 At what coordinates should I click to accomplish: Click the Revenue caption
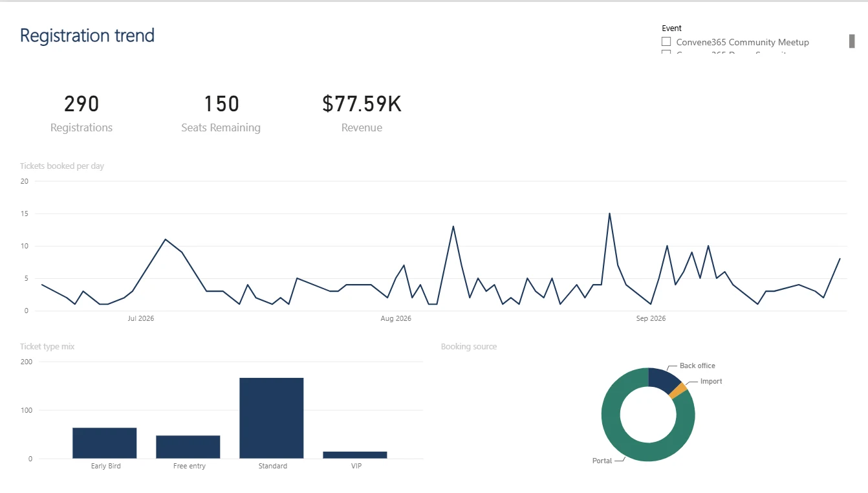coord(362,128)
